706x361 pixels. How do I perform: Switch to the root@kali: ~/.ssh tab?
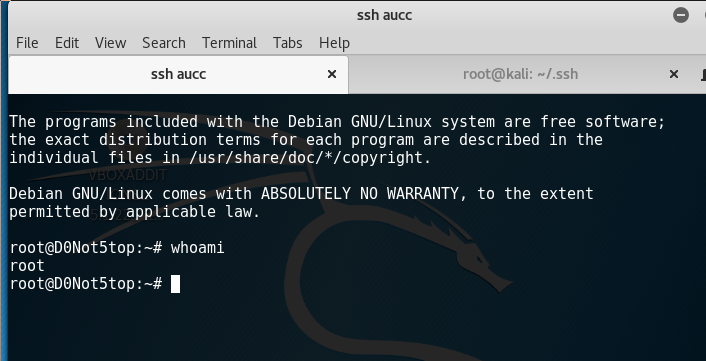coord(520,74)
